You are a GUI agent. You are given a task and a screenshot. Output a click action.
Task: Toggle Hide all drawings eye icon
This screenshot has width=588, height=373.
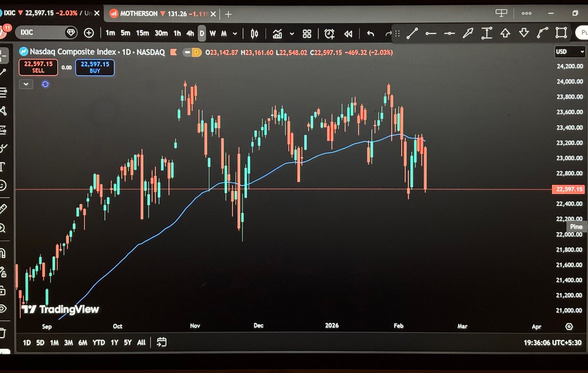(x=3, y=309)
